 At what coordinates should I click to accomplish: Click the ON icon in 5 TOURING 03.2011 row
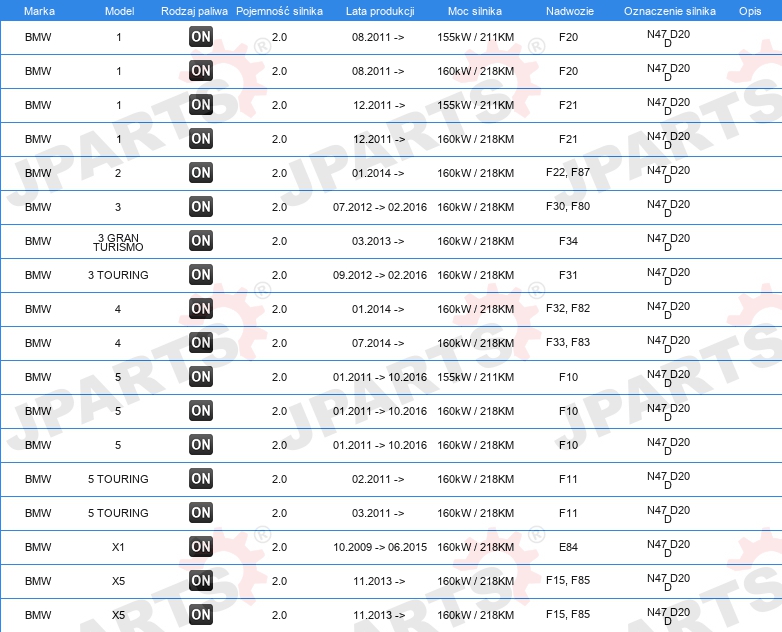coord(201,512)
